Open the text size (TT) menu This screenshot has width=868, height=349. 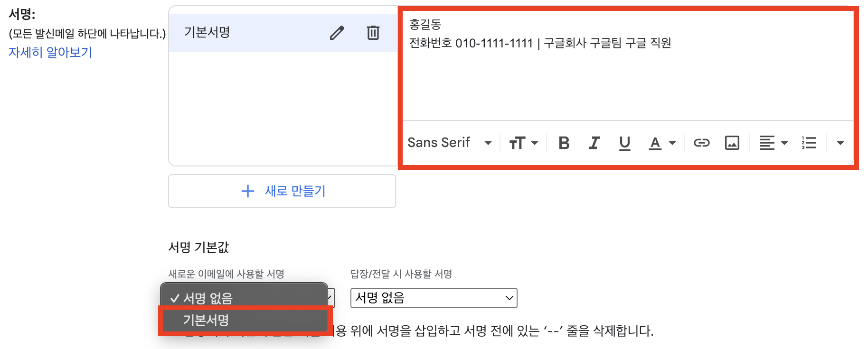[x=523, y=142]
